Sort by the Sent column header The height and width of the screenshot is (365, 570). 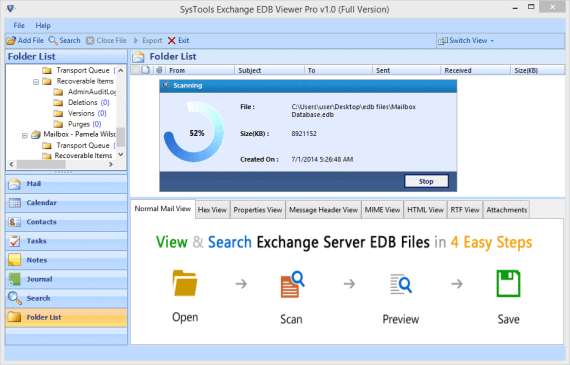[x=407, y=70]
